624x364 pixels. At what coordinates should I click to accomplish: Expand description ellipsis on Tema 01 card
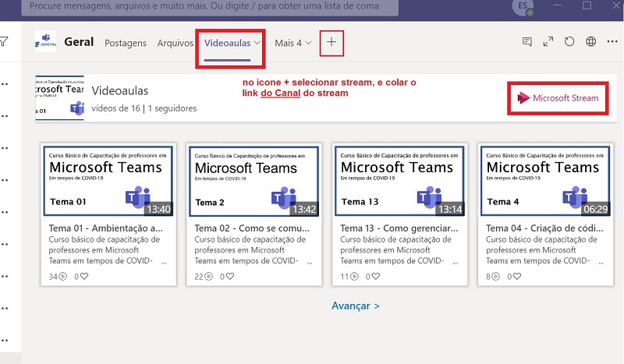(164, 263)
